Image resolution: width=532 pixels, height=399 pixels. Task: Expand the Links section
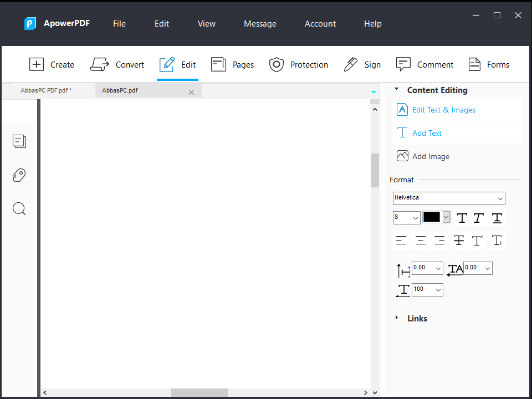click(x=396, y=318)
